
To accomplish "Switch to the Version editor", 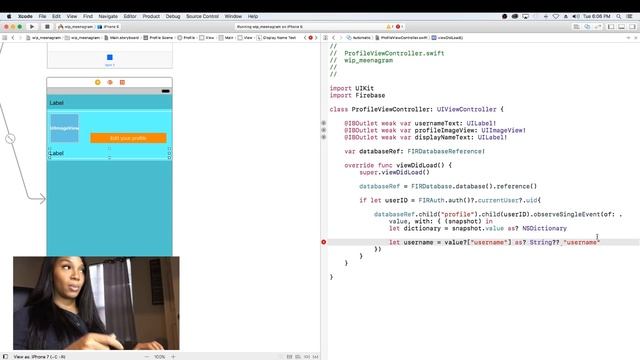I will click(598, 27).
